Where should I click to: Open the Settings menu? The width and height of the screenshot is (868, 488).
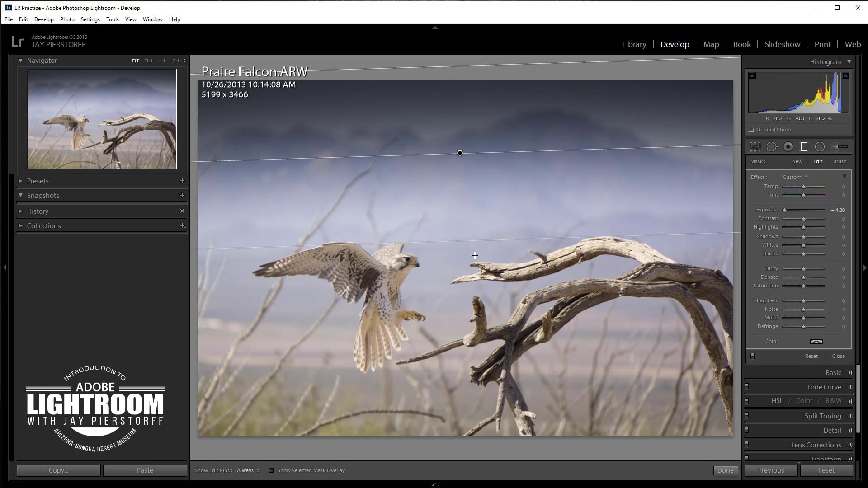(90, 19)
